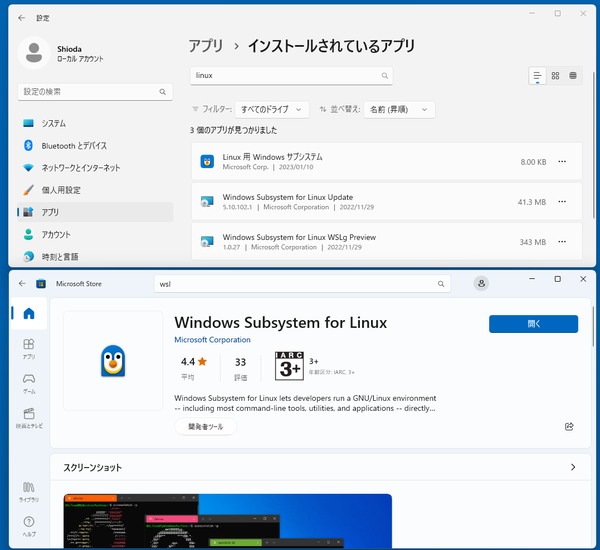
Task: Click the Microsoft Store logo icon
Action: click(x=41, y=284)
